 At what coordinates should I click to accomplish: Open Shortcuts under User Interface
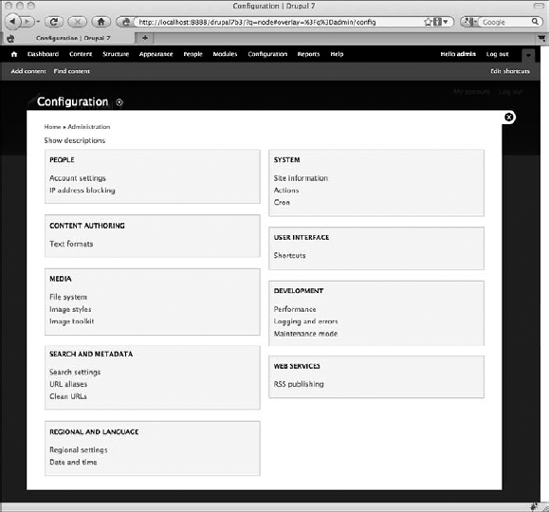click(x=290, y=256)
